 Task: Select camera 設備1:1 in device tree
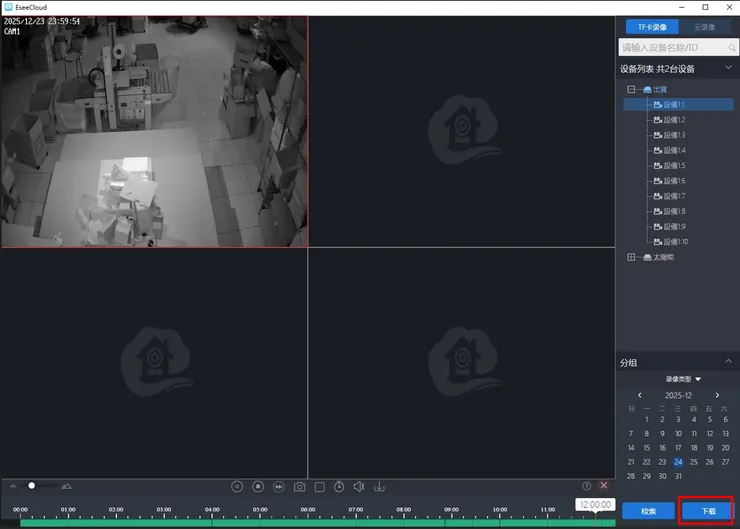coord(679,105)
